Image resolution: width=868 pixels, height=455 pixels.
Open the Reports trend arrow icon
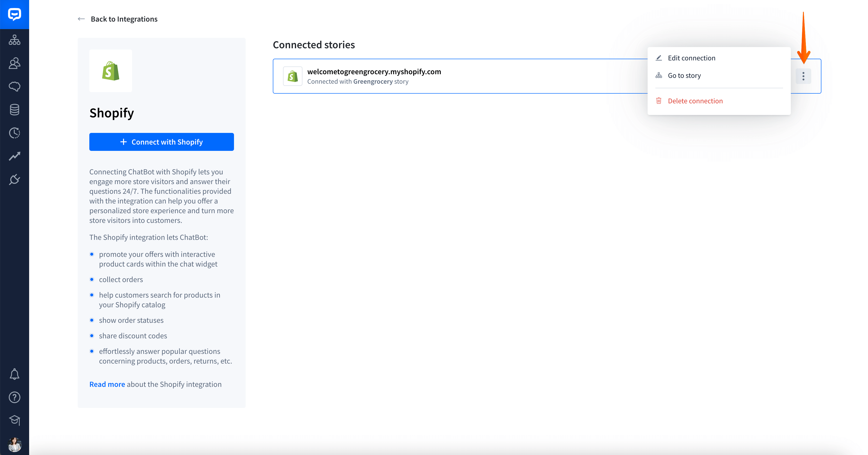tap(15, 156)
